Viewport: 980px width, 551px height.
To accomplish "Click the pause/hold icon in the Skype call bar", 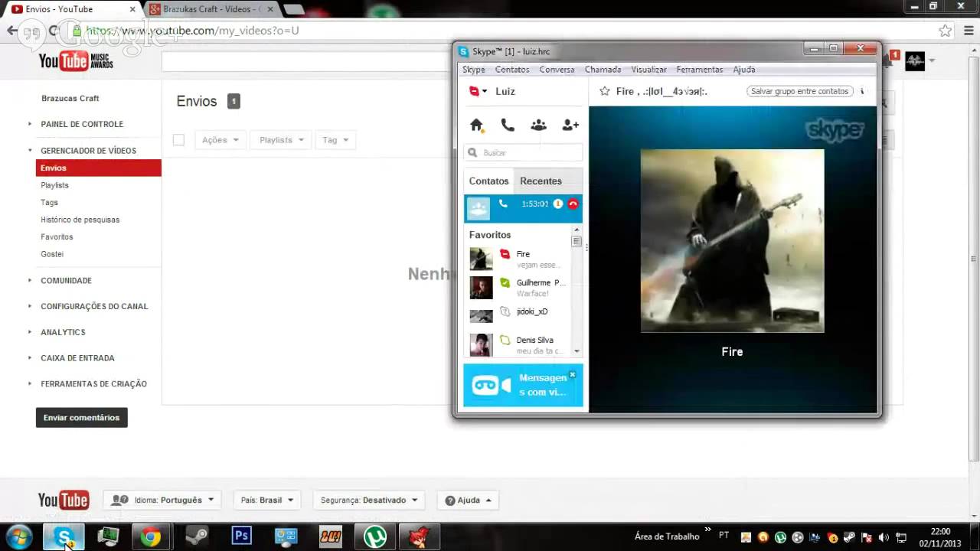I will [x=558, y=204].
